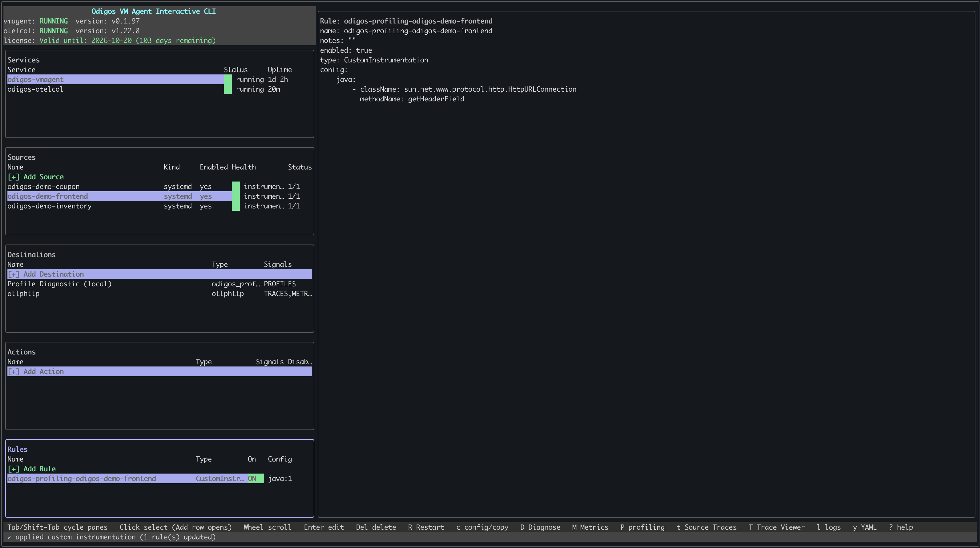Click the Enter edit shortcut hint
Image resolution: width=980 pixels, height=548 pixels.
click(x=324, y=527)
